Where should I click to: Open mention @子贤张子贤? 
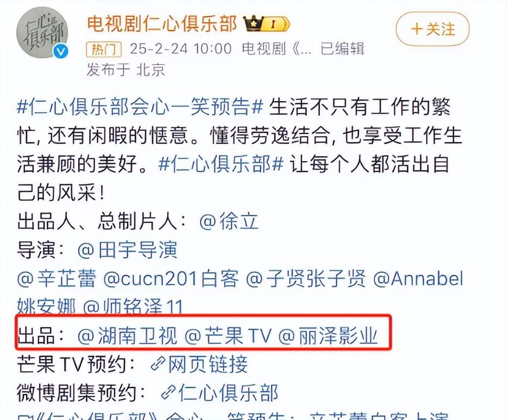click(x=306, y=279)
